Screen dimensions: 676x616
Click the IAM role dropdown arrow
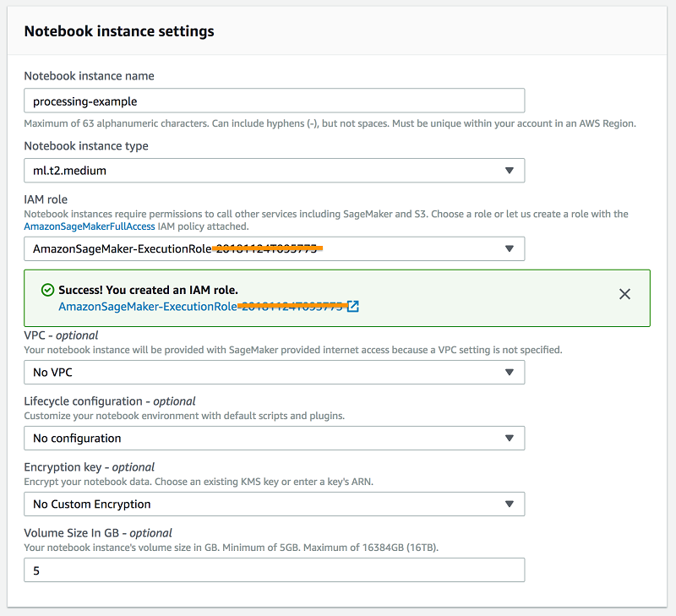[509, 249]
